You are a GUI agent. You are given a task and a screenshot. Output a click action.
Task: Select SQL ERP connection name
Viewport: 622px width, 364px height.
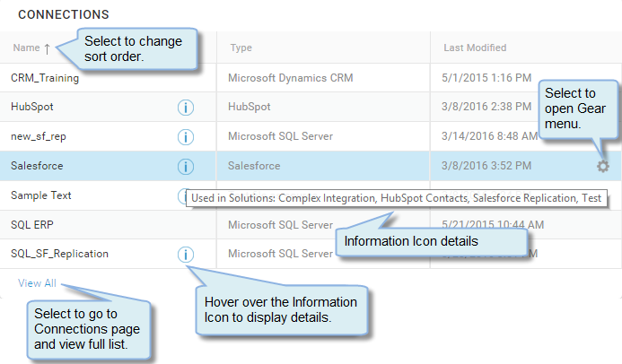coord(32,224)
